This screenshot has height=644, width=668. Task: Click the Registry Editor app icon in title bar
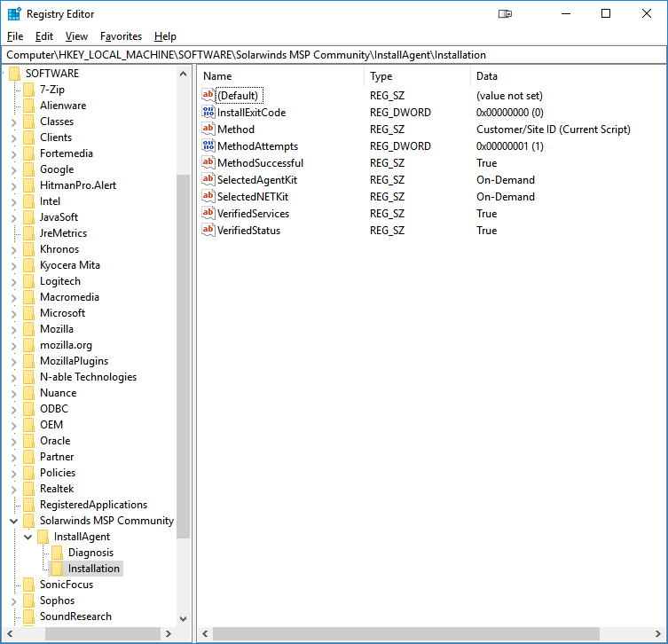[x=14, y=14]
